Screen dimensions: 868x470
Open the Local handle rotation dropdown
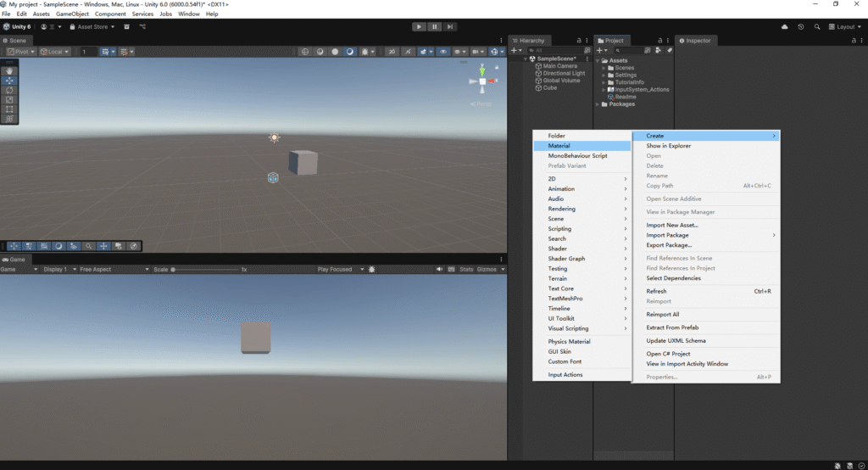(54, 52)
